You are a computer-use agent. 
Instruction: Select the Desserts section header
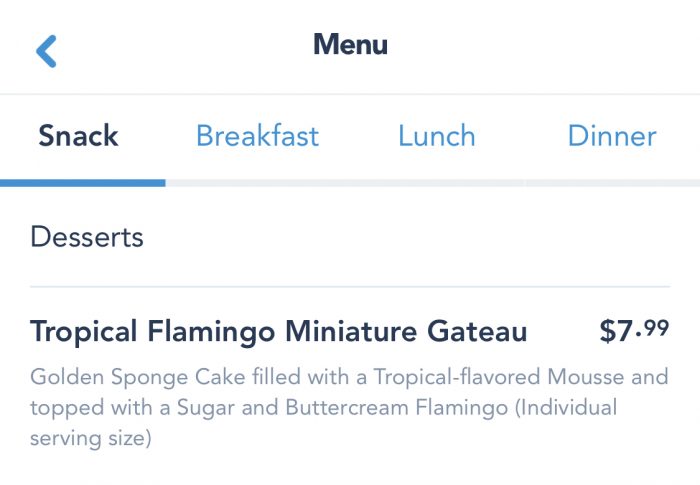click(x=87, y=237)
